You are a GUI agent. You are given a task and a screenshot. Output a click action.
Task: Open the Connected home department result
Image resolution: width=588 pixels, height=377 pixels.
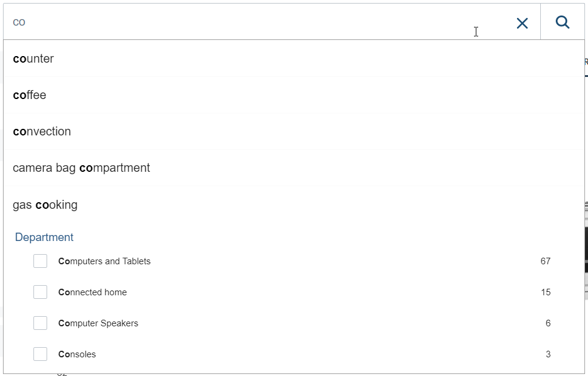tap(93, 292)
